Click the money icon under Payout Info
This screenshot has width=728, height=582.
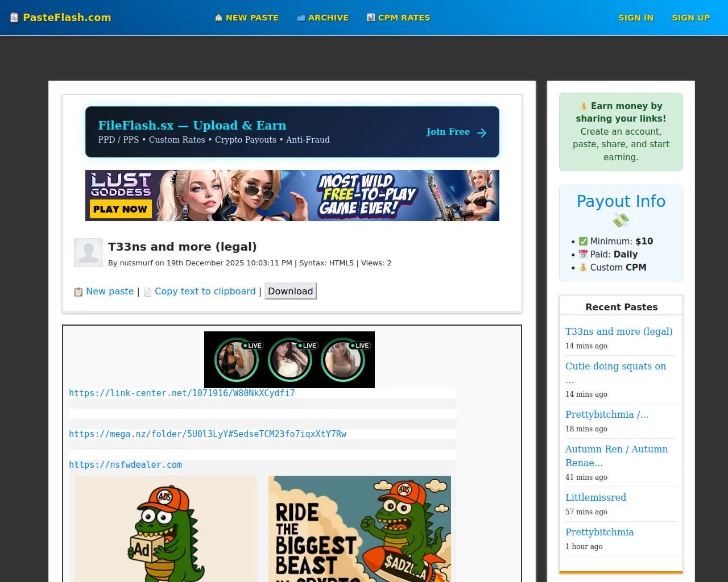(621, 220)
